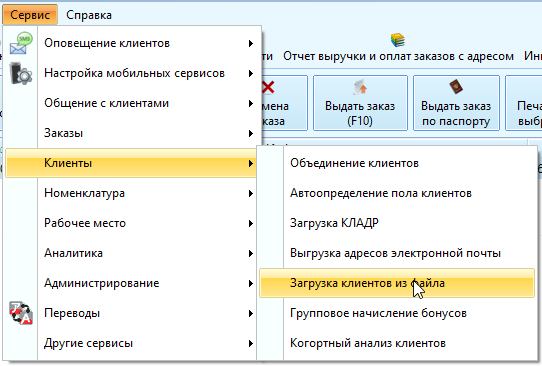Click the stacked books report icon
The image size is (542, 366).
click(x=398, y=40)
